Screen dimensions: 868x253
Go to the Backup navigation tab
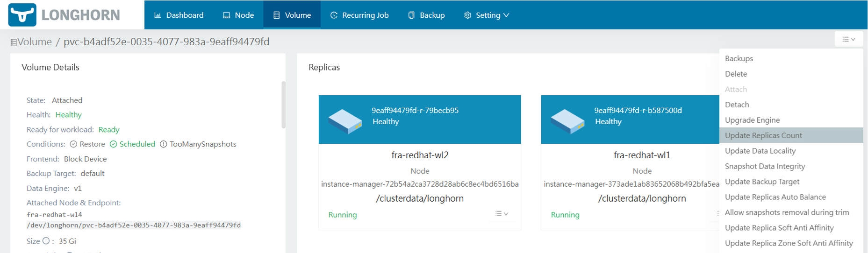(426, 15)
